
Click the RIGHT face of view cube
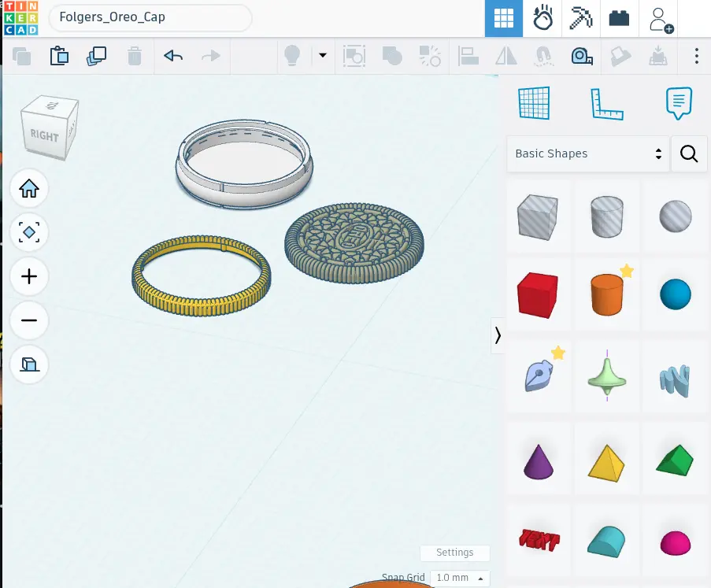coord(44,135)
